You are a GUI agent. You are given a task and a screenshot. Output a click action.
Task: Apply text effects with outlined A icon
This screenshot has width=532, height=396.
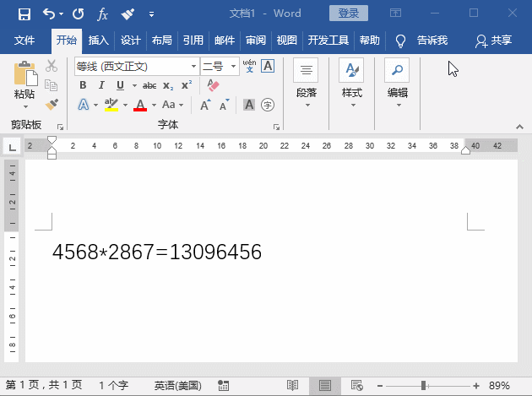pos(84,105)
